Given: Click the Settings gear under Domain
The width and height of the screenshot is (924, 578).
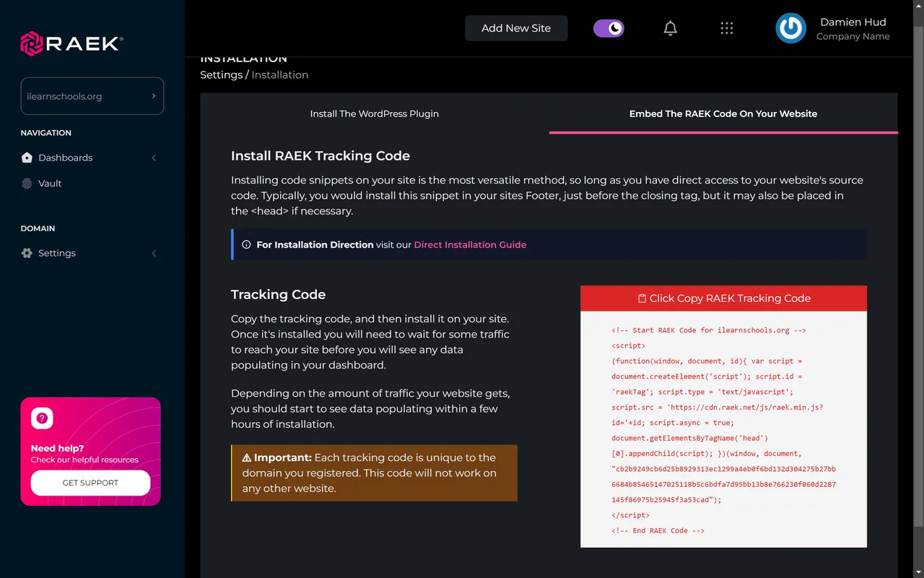Looking at the screenshot, I should click(26, 253).
